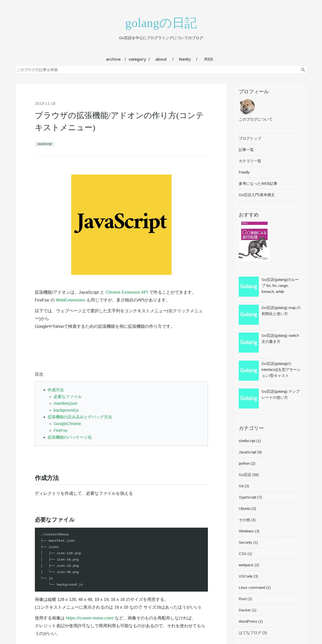Select category CSS (1)
Image resolution: width=322 pixels, height=644 pixels.
point(246,554)
